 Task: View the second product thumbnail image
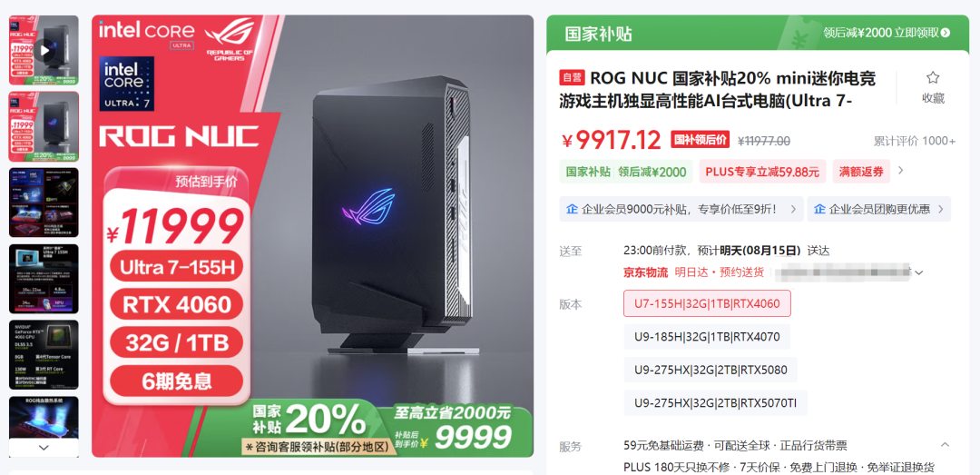click(x=44, y=126)
